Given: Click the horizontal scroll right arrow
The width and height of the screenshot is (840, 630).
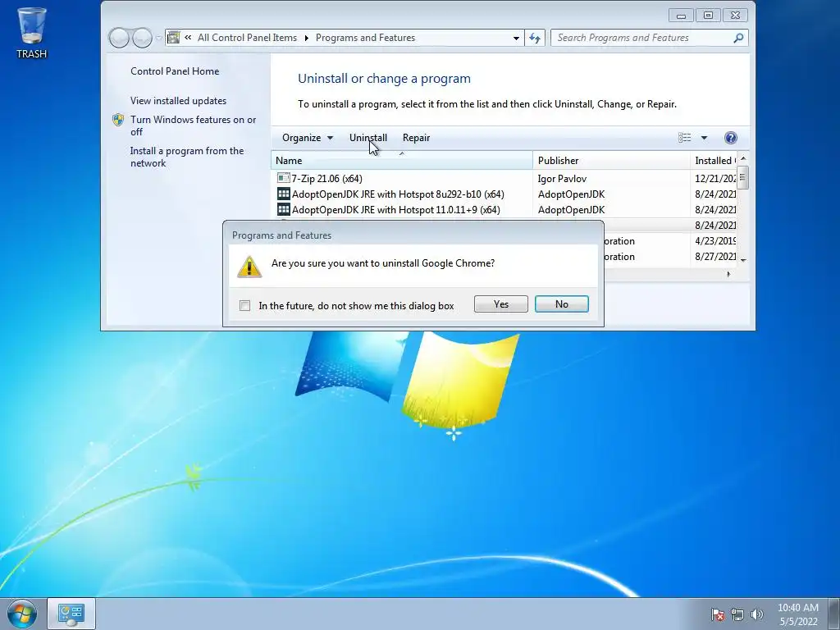Looking at the screenshot, I should [728, 274].
